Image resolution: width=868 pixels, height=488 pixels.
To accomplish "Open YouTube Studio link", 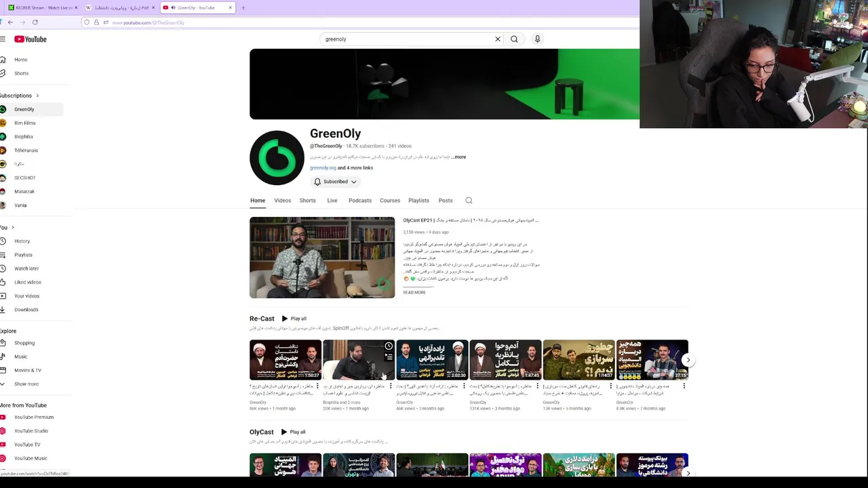I will (31, 431).
